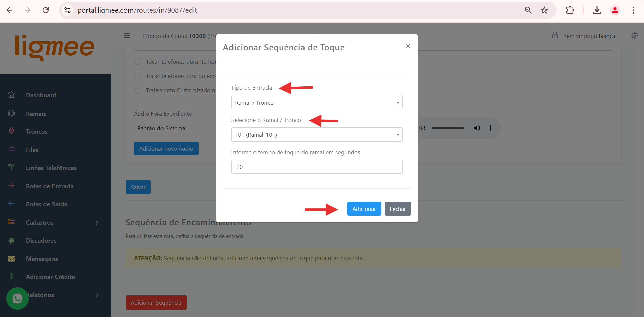Go to Linhas Telefônicas menu item
The height and width of the screenshot is (317, 644).
[51, 168]
